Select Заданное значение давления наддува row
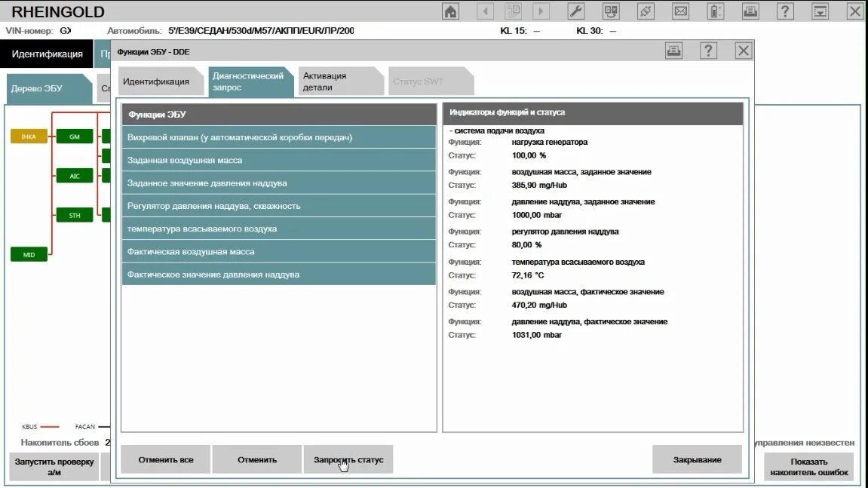Image resolution: width=868 pixels, height=488 pixels. [x=279, y=183]
